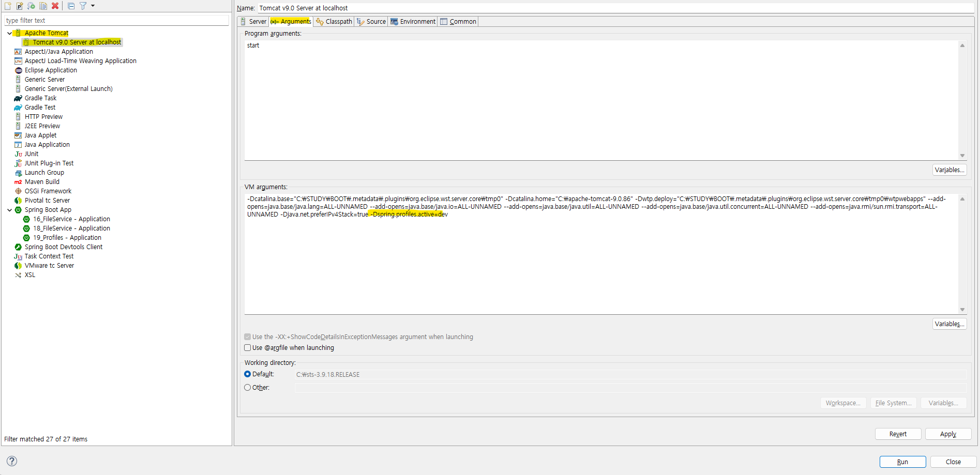980x475 pixels.
Task: Select 19_Profiles - Application configuration
Action: 67,238
